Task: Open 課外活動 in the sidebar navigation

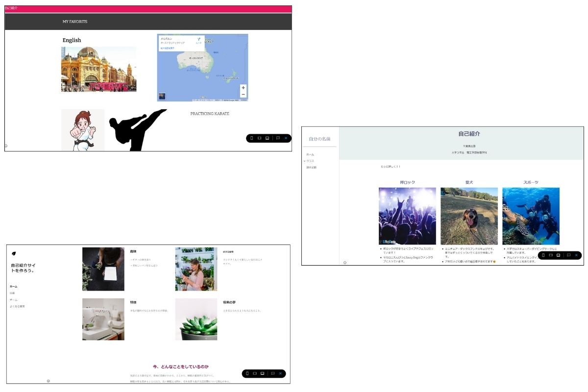Action: click(312, 168)
